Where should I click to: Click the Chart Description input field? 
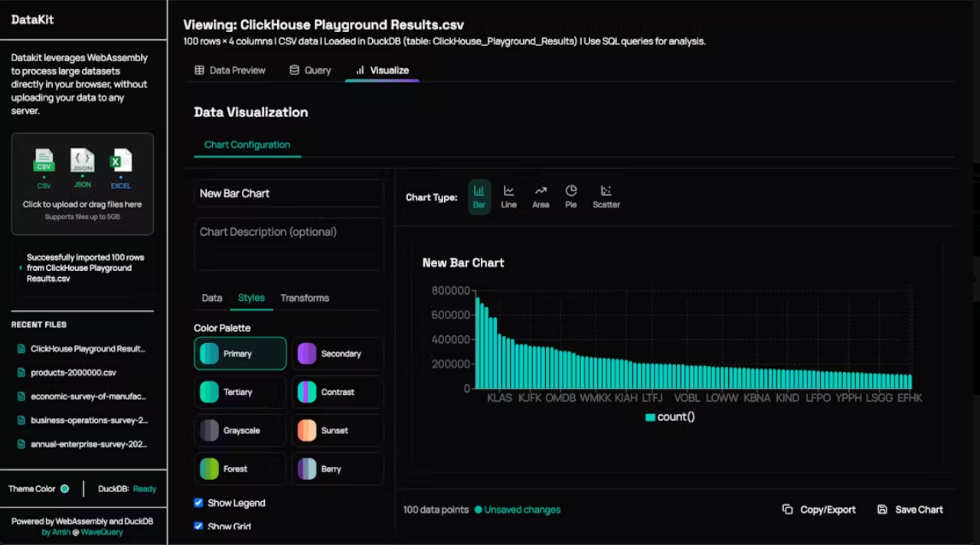(288, 243)
